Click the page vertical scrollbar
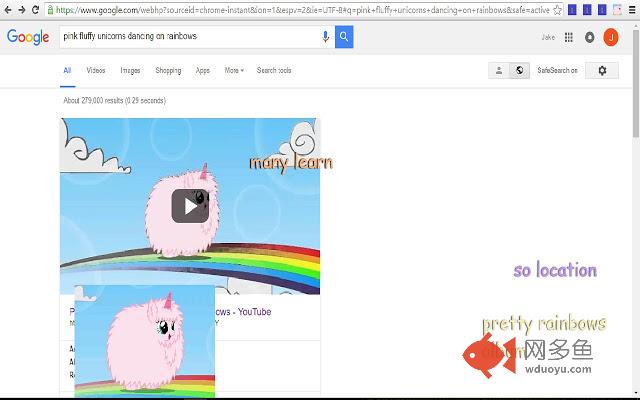 636,82
